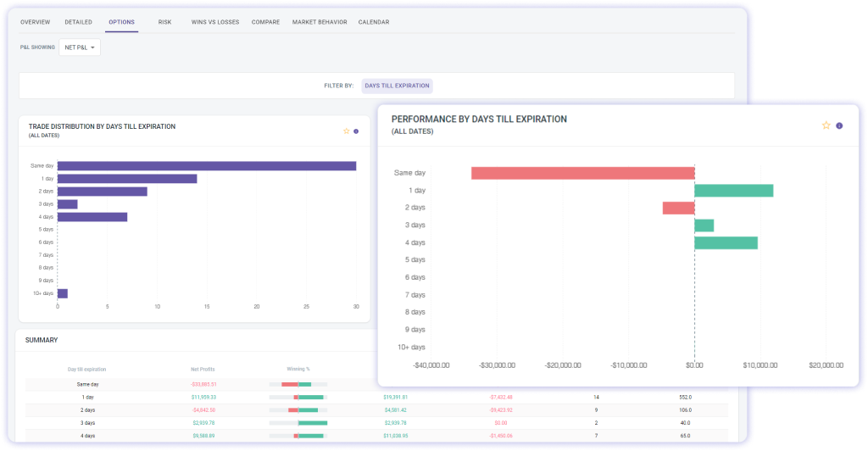
Task: Open info icon on Performance chart
Action: coord(839,125)
